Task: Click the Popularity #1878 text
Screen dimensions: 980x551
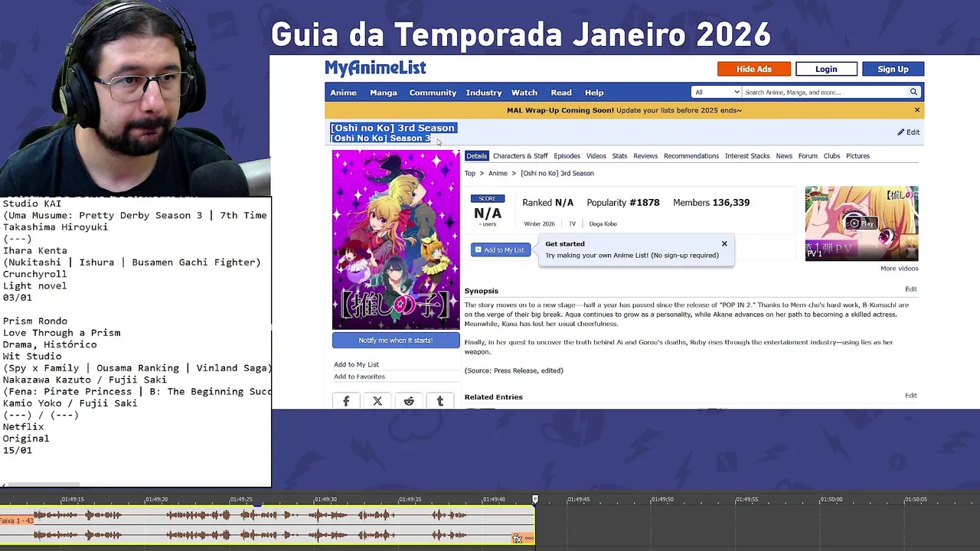Action: (622, 203)
